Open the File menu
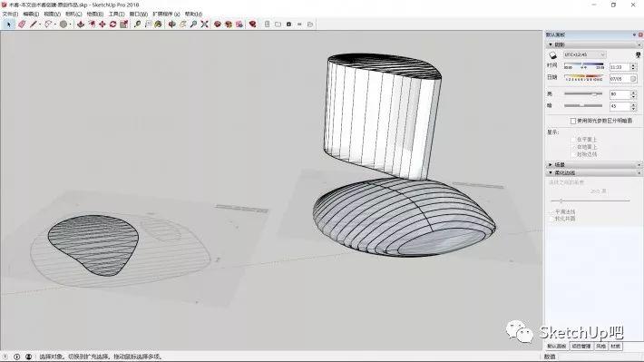Viewport: 644px width, 362px height. click(10, 14)
